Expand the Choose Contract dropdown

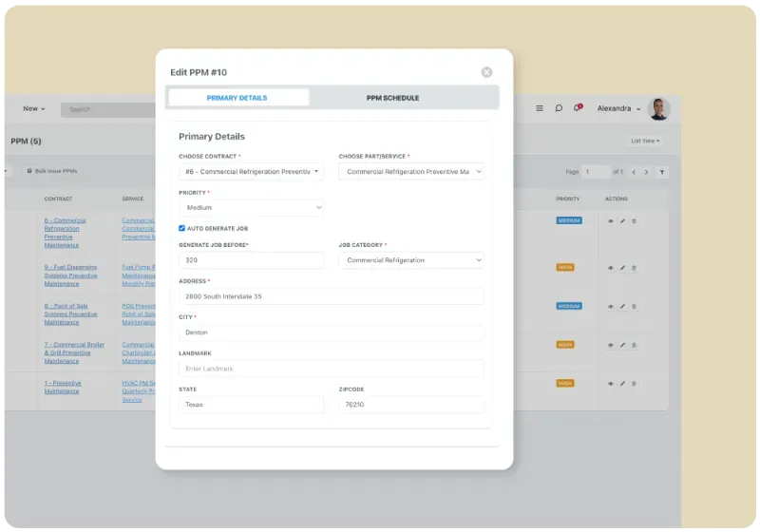pyautogui.click(x=251, y=172)
